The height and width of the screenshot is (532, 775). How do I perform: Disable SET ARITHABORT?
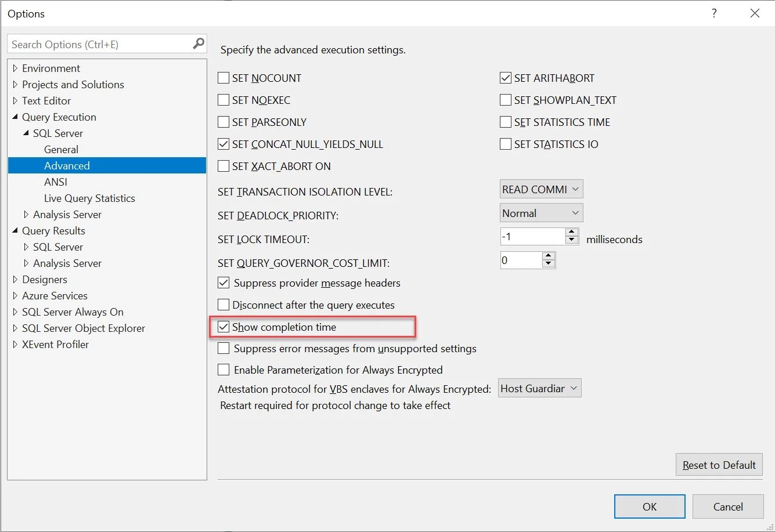[505, 77]
